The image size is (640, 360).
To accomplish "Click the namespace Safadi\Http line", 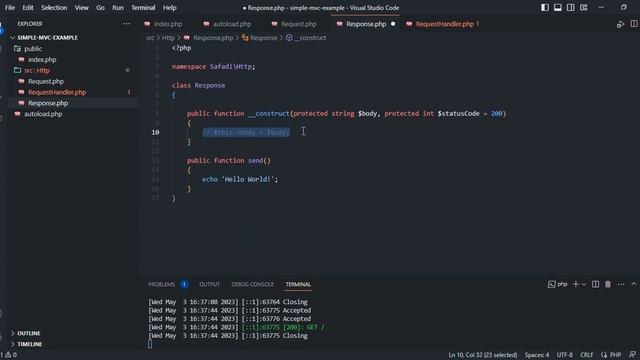I will click(213, 67).
